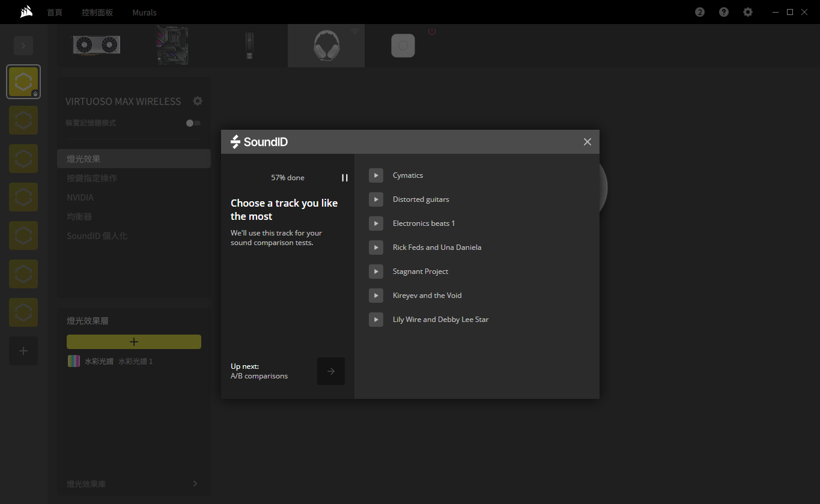Open the help question mark icon
Image resolution: width=820 pixels, height=504 pixels.
(x=724, y=12)
